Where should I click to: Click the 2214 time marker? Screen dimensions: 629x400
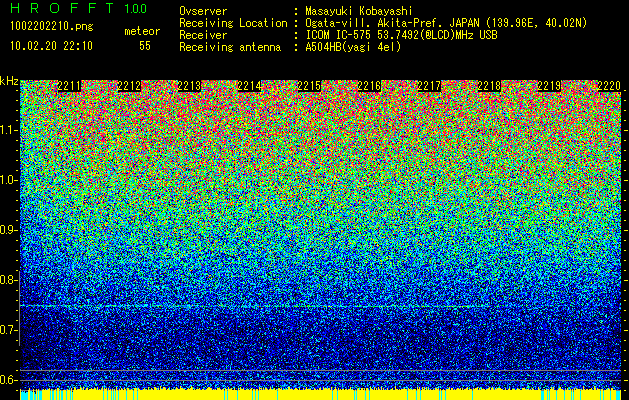click(x=250, y=86)
